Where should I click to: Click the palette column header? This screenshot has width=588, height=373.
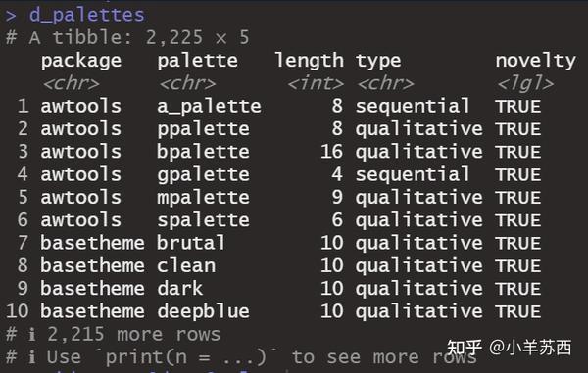coord(197,61)
